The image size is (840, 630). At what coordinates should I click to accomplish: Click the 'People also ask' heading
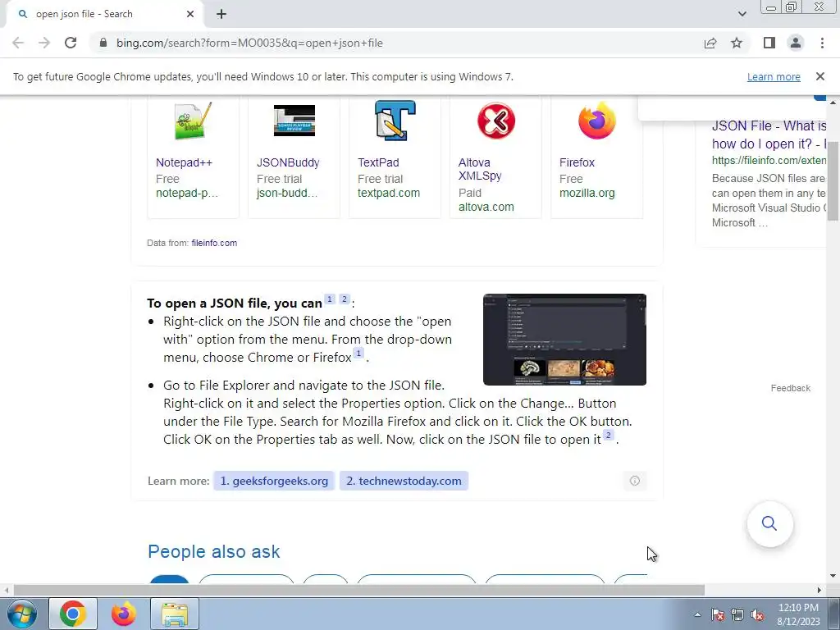pos(214,551)
